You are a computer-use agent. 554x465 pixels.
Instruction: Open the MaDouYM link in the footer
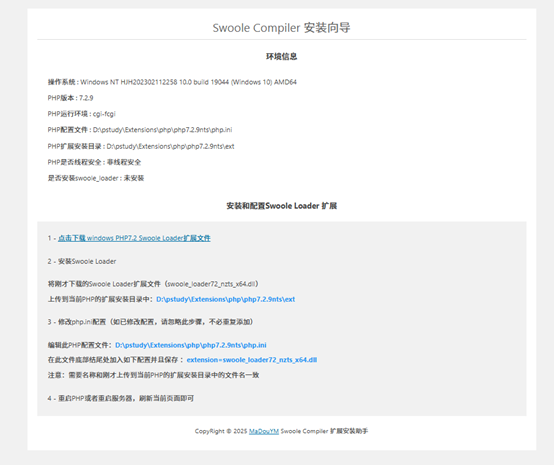pyautogui.click(x=264, y=431)
